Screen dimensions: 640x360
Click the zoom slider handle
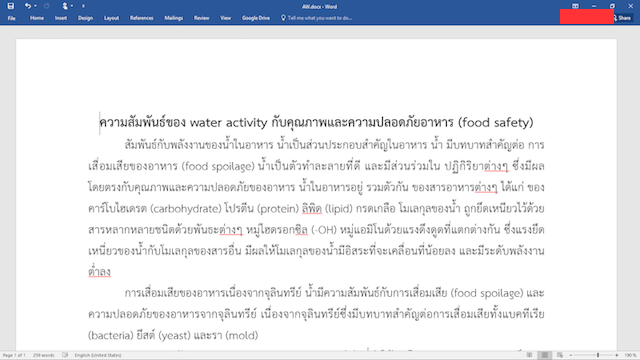click(x=598, y=355)
